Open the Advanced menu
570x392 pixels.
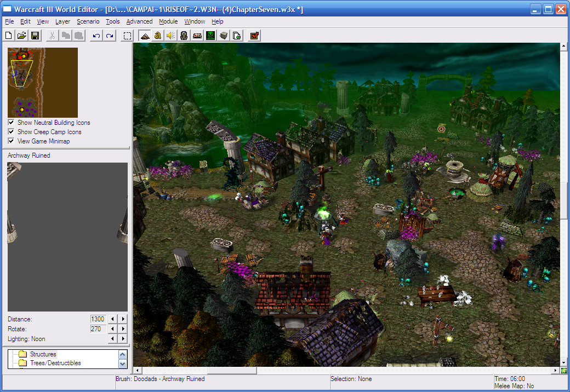(139, 21)
